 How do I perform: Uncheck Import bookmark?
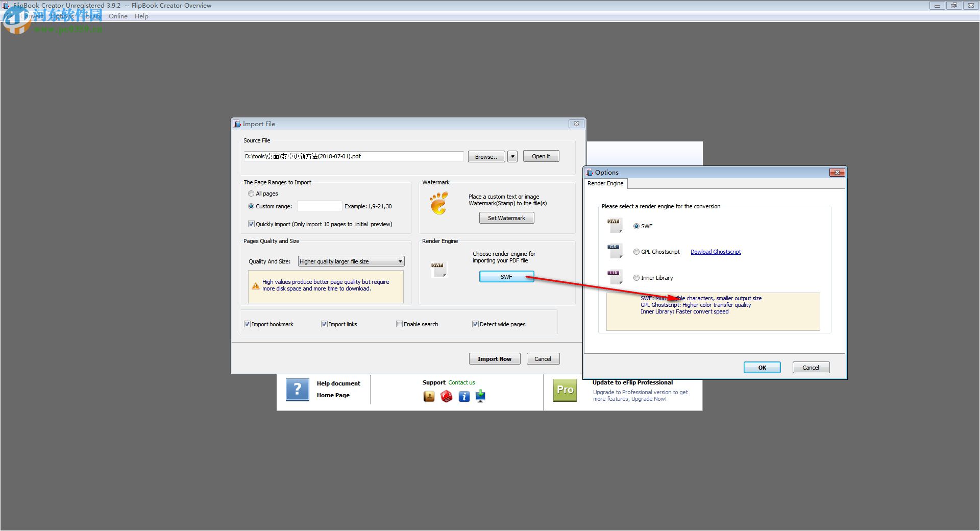[247, 324]
